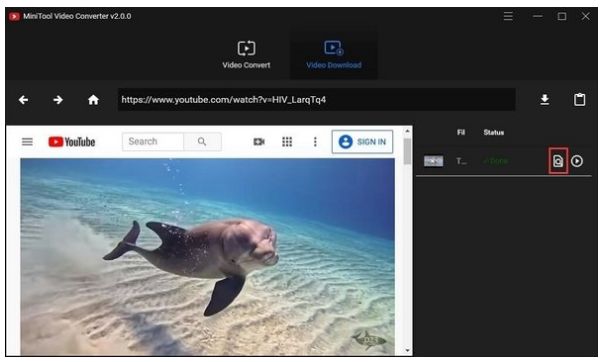The image size is (606, 362).
Task: Maximize the MiniTool Video Converter window
Action: (562, 16)
